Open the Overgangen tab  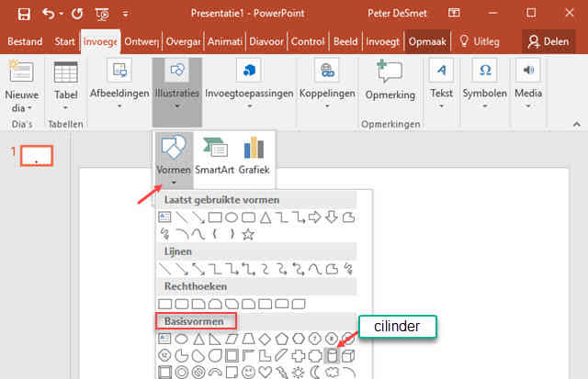183,41
